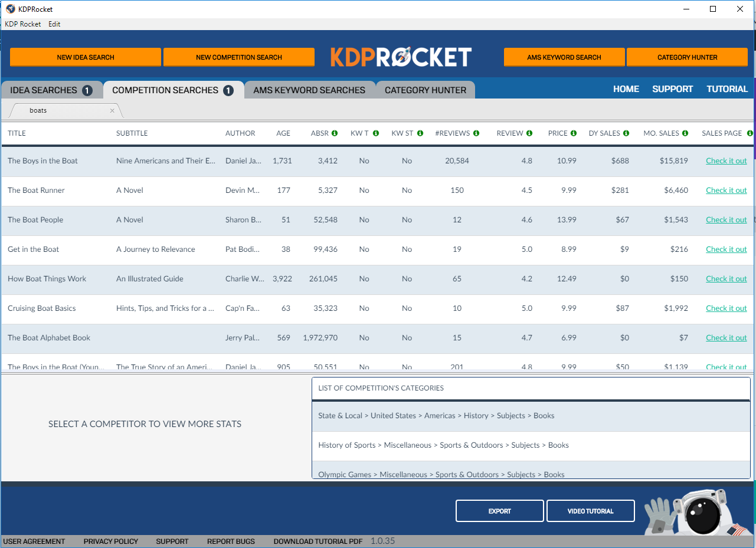The width and height of the screenshot is (756, 548).
Task: Click the 1,972,970 ABSR value
Action: [320, 338]
